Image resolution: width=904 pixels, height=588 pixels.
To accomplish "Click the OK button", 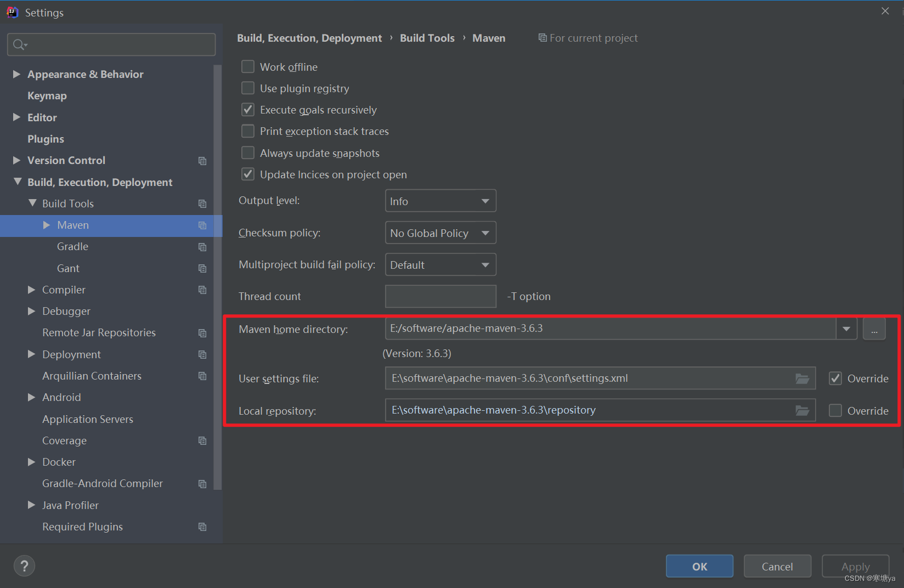I will [x=699, y=566].
